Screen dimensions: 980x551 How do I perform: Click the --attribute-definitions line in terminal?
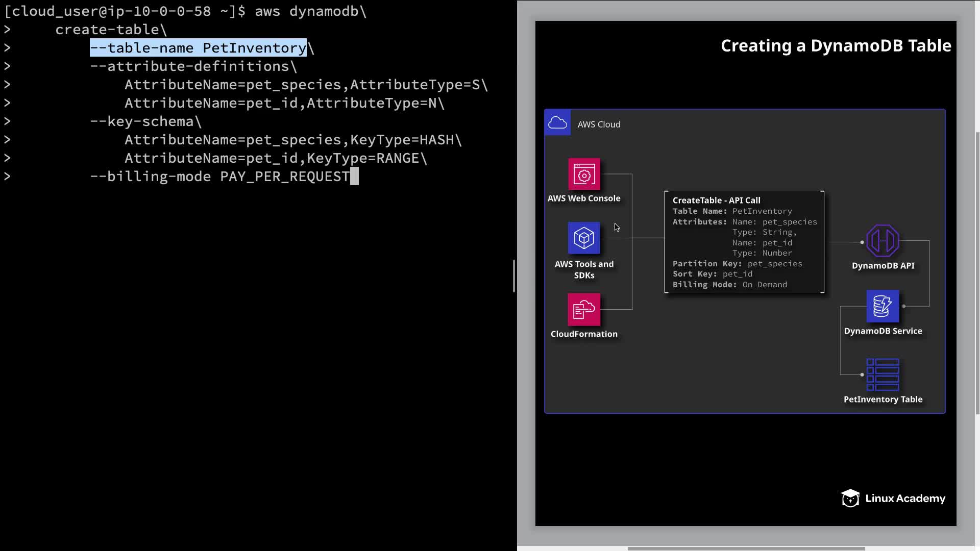tap(193, 66)
